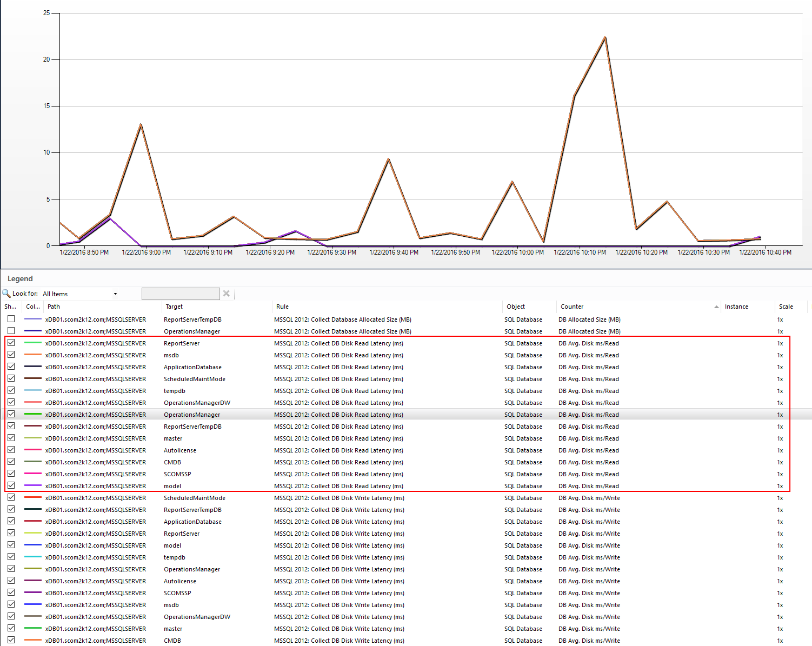Click the 1/22/2016 9:00 PM axis label

point(146,252)
